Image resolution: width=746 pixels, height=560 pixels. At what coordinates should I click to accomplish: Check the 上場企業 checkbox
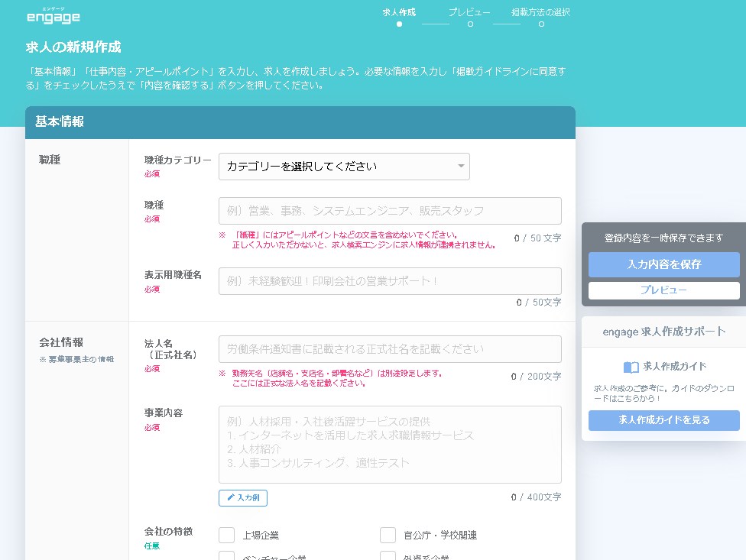226,535
